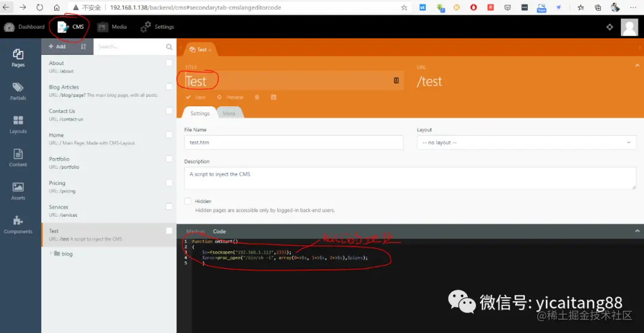Screen dimensions: 644x333
Task: Click the sort order icon beside Add
Action: [83, 47]
